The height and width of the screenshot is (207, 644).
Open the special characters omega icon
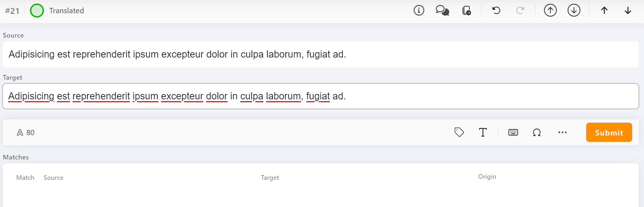(536, 132)
